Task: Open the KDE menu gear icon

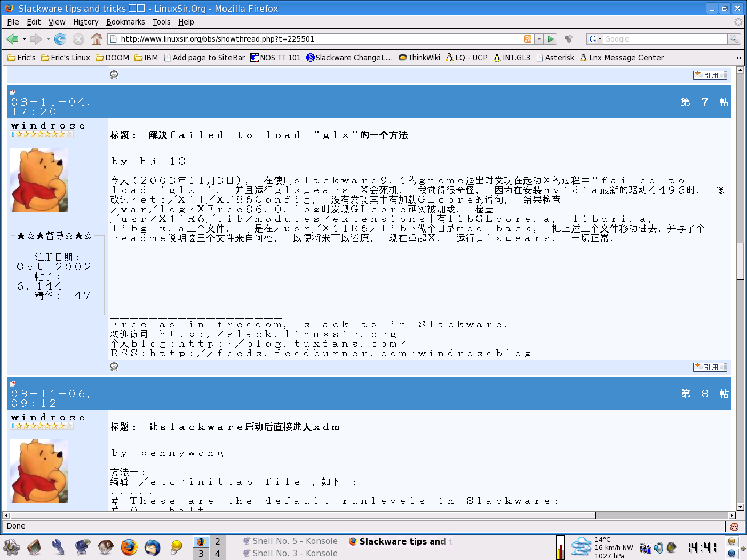Action: tap(12, 547)
